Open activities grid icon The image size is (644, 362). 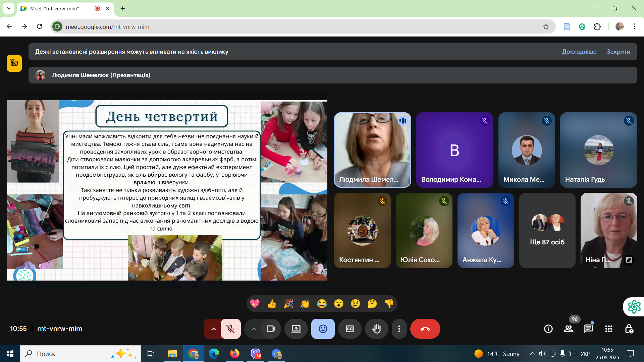(609, 329)
